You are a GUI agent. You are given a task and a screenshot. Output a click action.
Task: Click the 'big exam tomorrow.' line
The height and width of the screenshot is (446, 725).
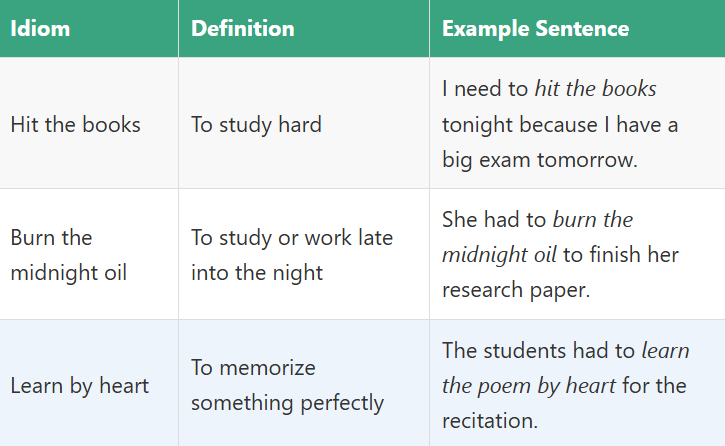coord(539,159)
